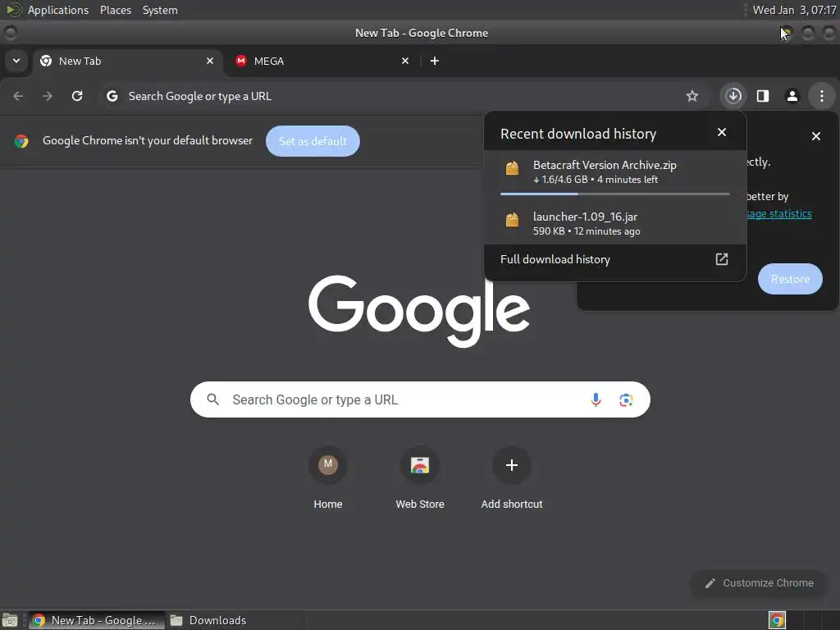Open the Places menu
Image resolution: width=840 pixels, height=630 pixels.
pyautogui.click(x=116, y=10)
